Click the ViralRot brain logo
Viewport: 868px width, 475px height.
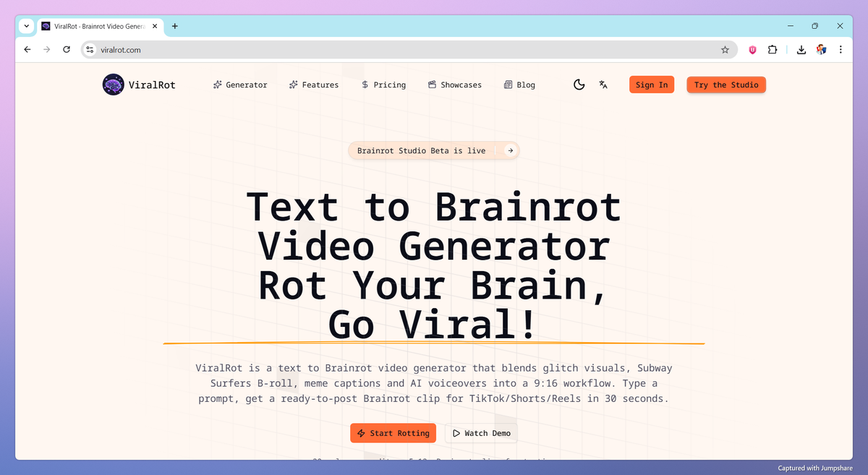(113, 85)
